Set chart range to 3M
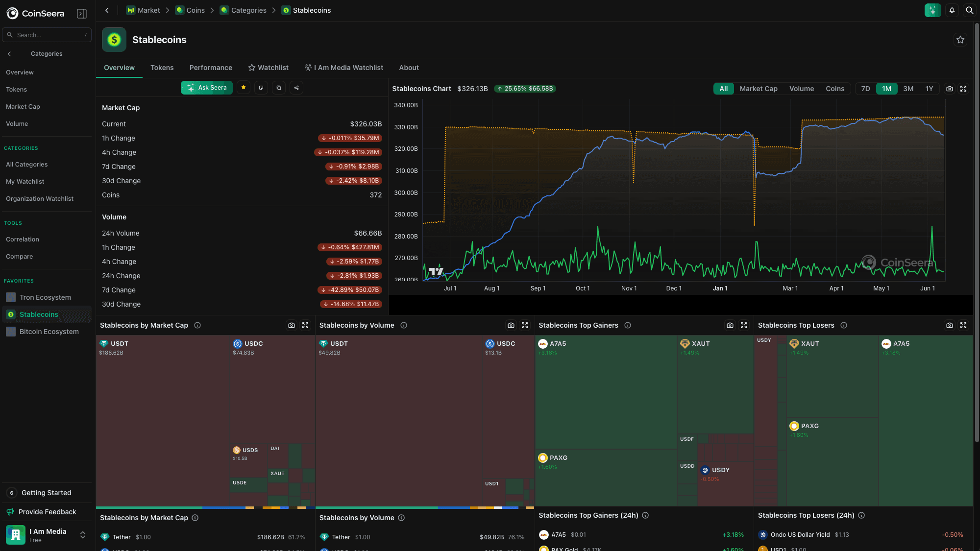The image size is (980, 551). pos(908,89)
